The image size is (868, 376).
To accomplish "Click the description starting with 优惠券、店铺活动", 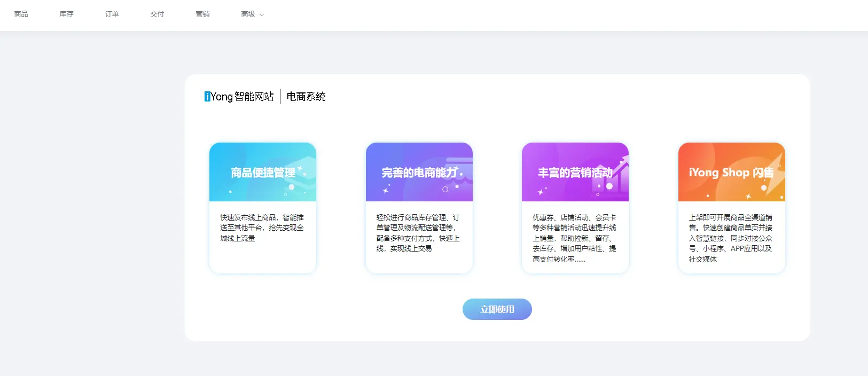I will [574, 238].
